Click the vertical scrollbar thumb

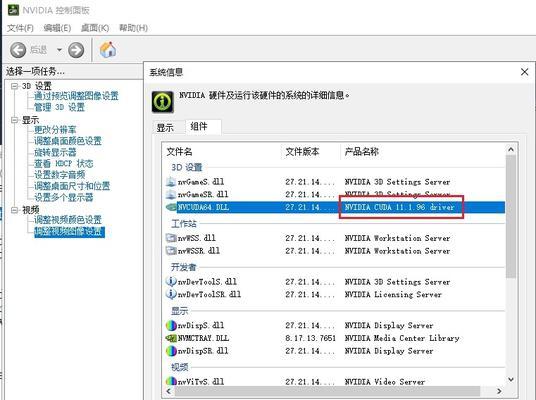[x=511, y=216]
